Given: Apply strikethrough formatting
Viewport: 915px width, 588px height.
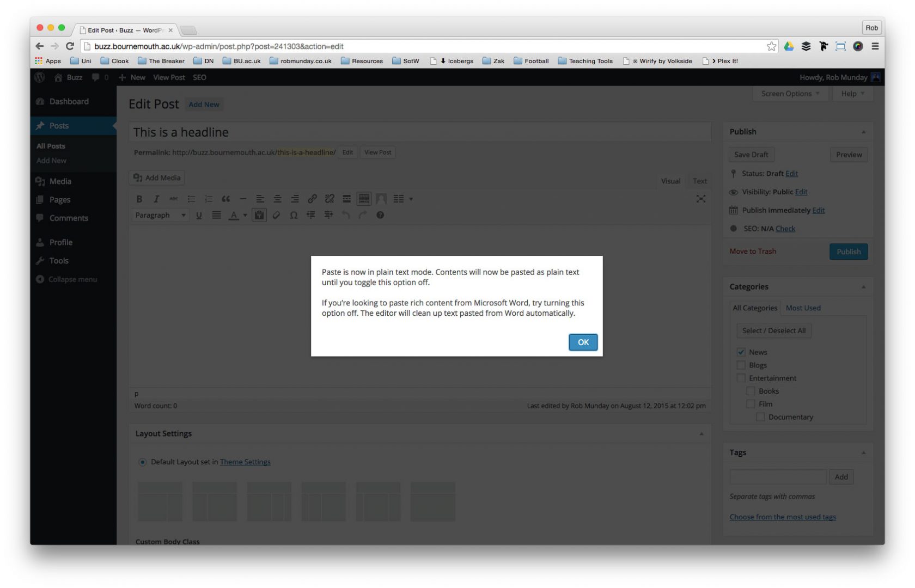Looking at the screenshot, I should click(x=174, y=199).
